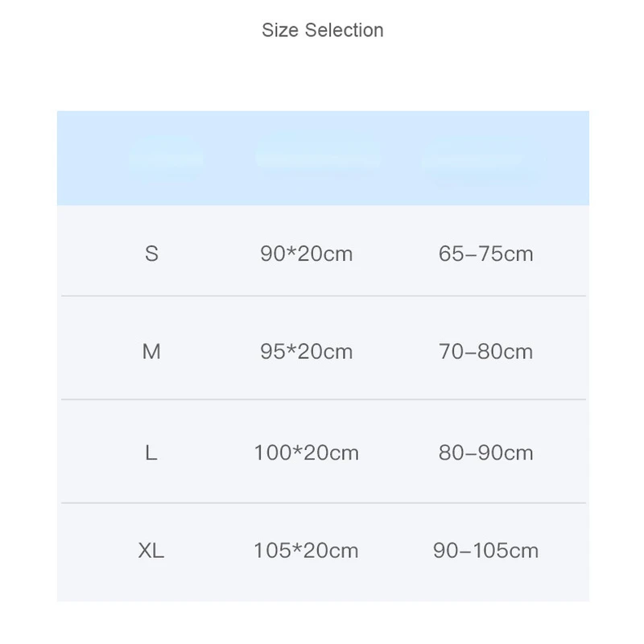Viewport: 644px width, 644px height.
Task: Select the 80–90cm range cell
Action: pyautogui.click(x=486, y=453)
